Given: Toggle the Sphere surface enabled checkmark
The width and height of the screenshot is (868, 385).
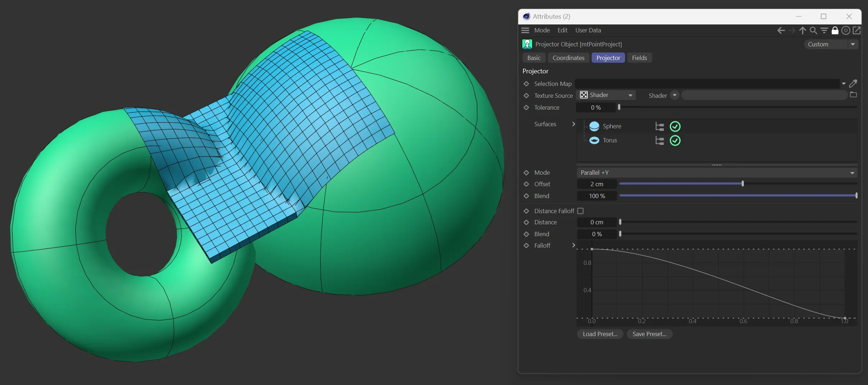Looking at the screenshot, I should [675, 127].
